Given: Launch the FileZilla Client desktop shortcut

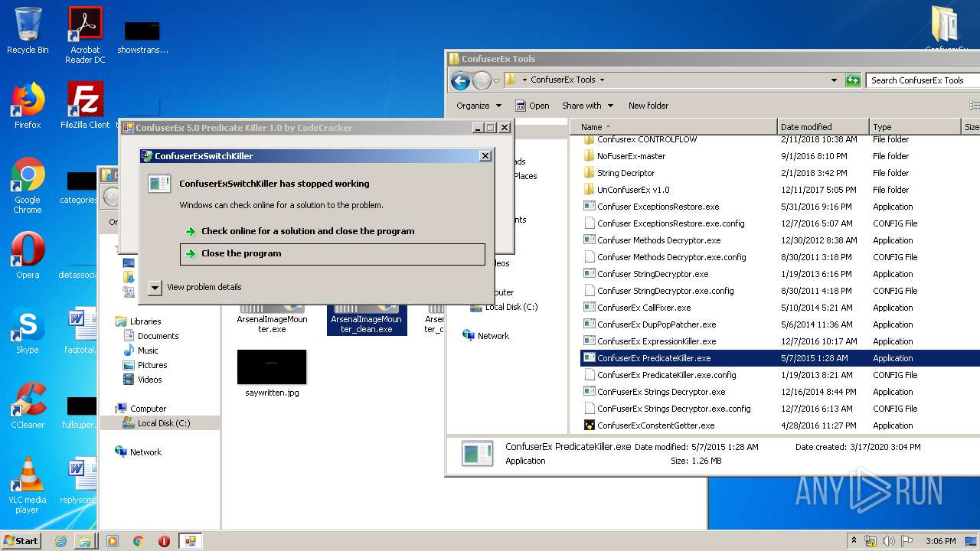Looking at the screenshot, I should click(85, 106).
